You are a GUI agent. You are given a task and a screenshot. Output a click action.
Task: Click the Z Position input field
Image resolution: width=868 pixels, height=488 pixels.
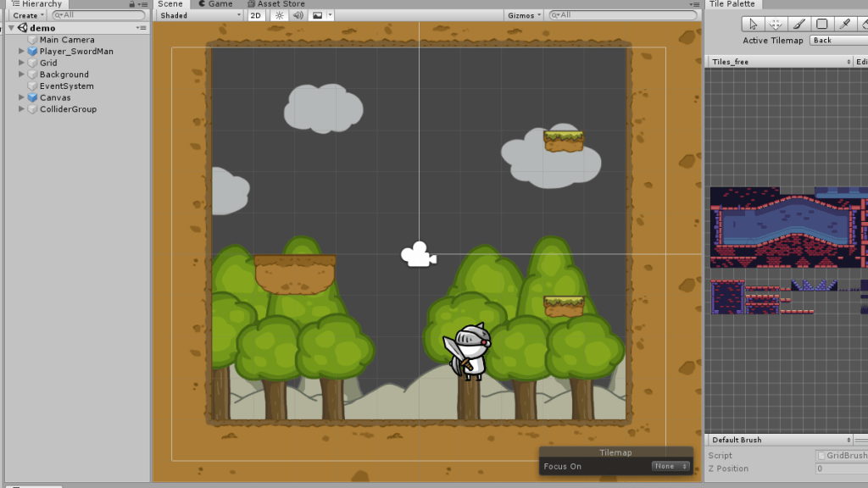pos(841,469)
